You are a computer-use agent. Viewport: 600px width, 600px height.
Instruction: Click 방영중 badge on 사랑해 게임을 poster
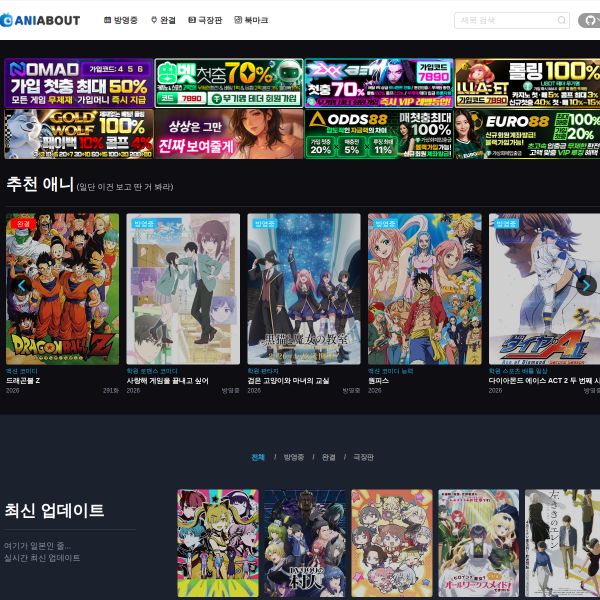pyautogui.click(x=144, y=223)
